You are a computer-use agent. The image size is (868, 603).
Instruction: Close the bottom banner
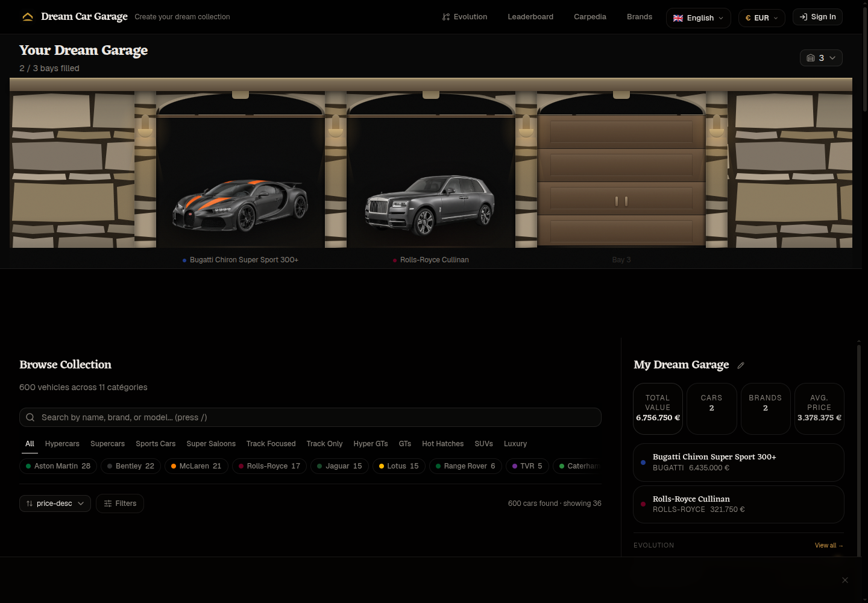point(845,580)
